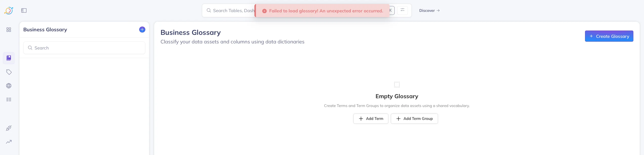Viewport: 644px width, 155px height.
Task: Click the apps grid icon in sidebar
Action: pos(9,30)
